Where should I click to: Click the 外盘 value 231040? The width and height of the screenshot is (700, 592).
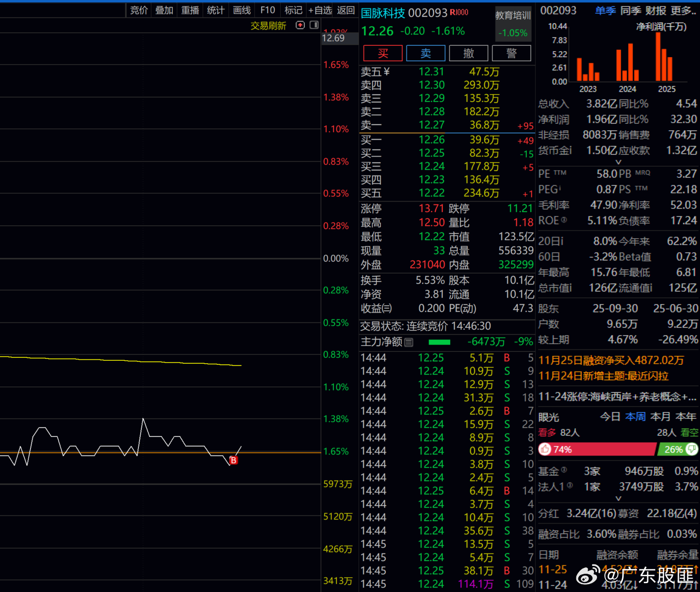pyautogui.click(x=428, y=265)
